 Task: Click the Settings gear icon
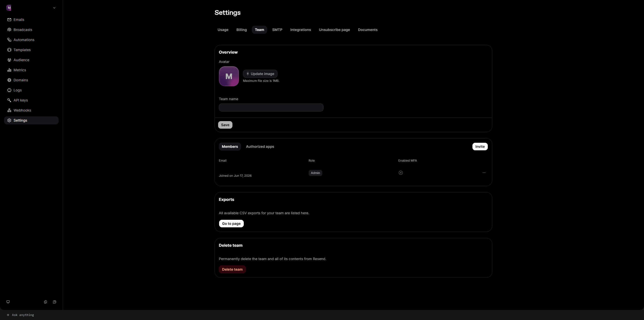pos(9,120)
